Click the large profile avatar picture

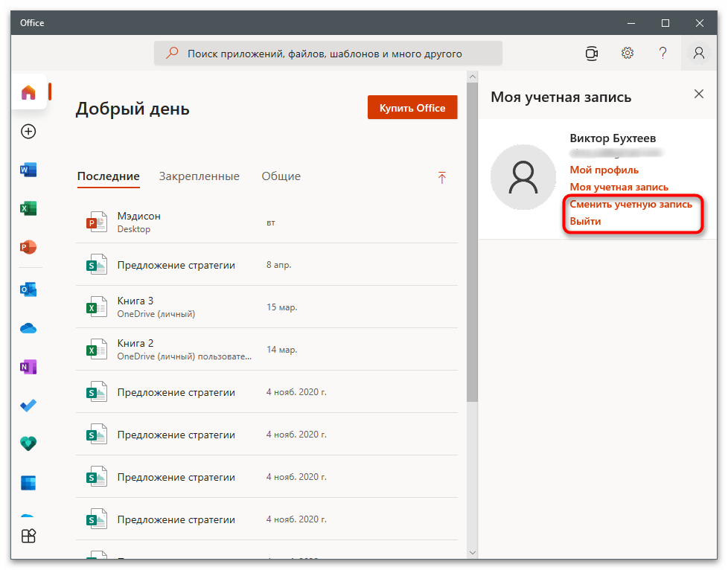523,177
